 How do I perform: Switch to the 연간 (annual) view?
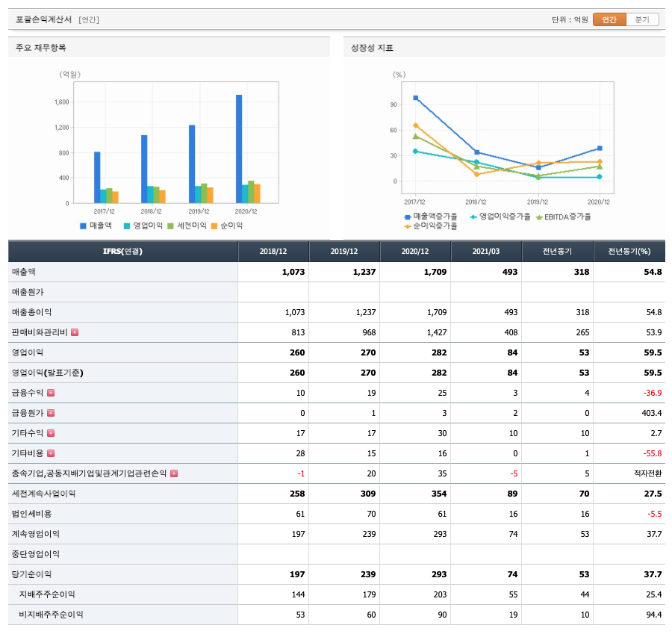tap(609, 19)
